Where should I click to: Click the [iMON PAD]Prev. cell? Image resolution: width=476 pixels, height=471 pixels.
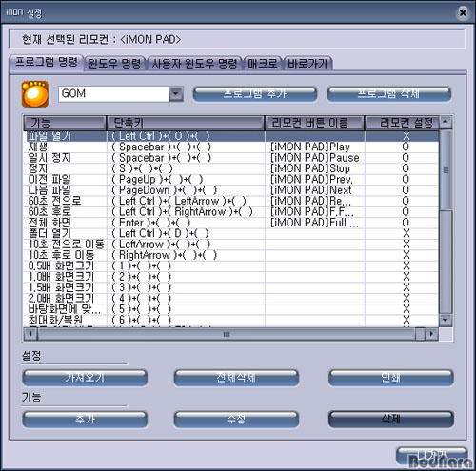point(315,179)
